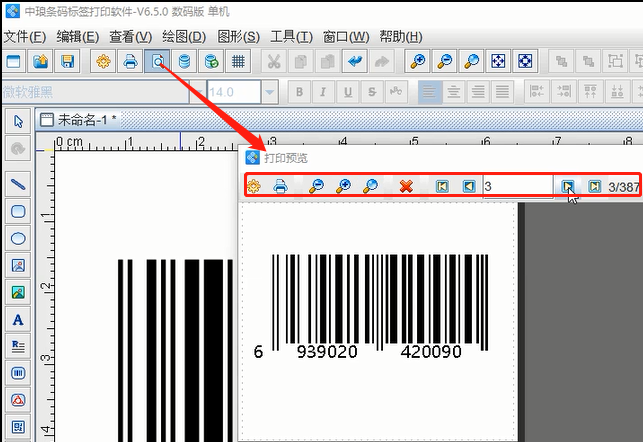Click the undo arrow icon
Viewport: 643px width, 442px height.
click(x=355, y=62)
